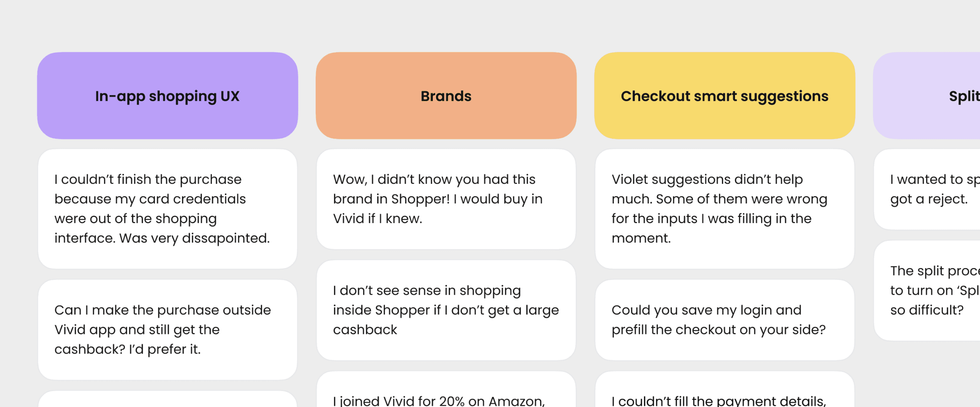Open the large cashback feedback card
The height and width of the screenshot is (407, 980).
click(446, 310)
